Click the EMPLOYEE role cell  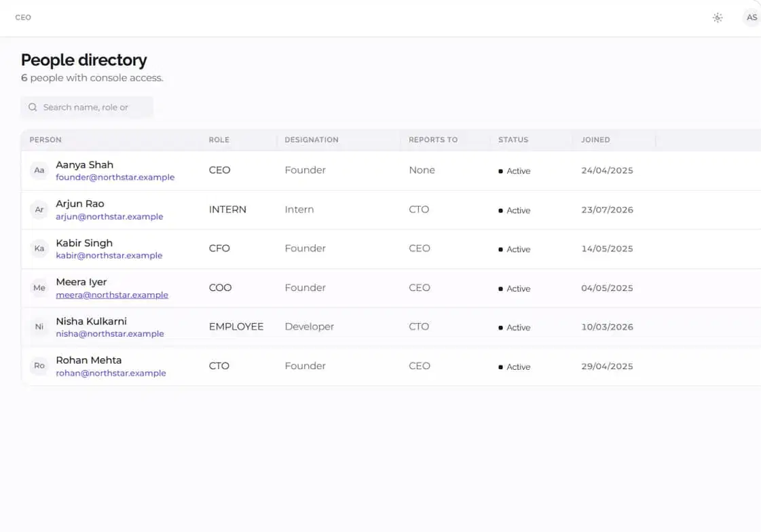pos(236,327)
